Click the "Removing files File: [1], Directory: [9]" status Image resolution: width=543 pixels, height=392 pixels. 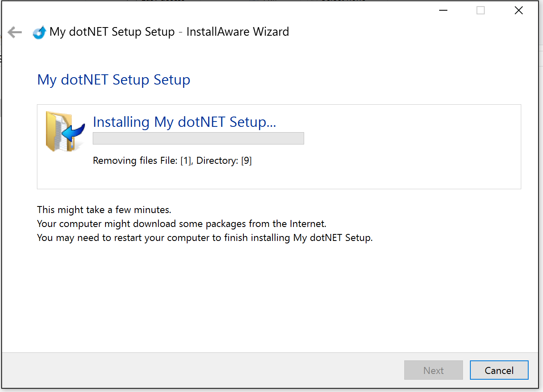(172, 160)
